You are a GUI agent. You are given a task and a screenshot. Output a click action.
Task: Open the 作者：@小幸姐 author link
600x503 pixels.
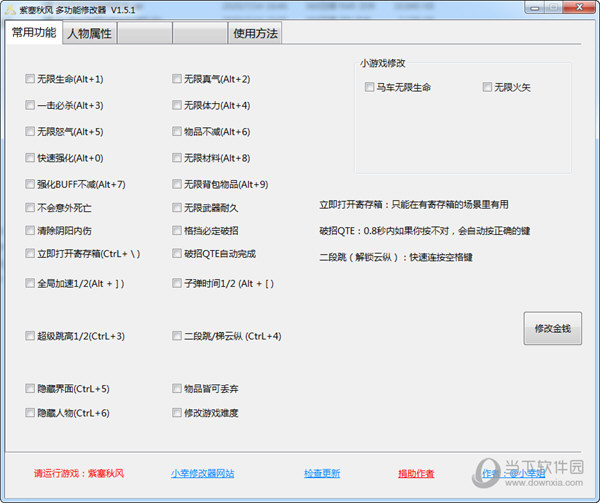click(x=514, y=474)
